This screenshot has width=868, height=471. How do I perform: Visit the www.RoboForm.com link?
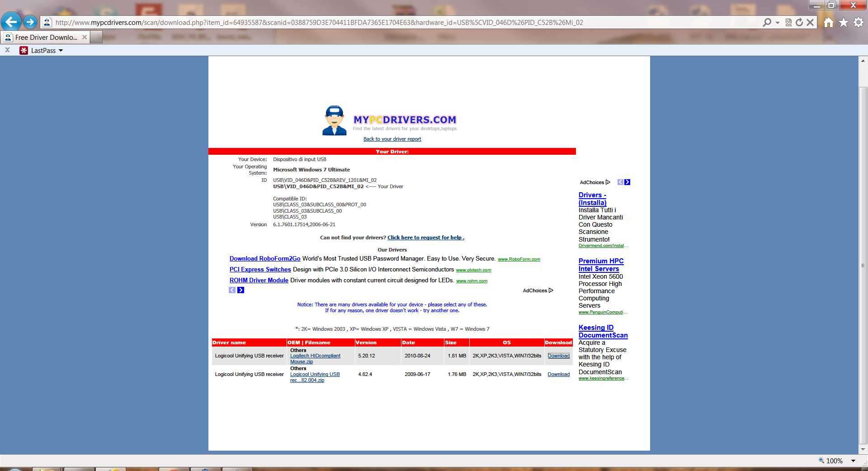click(519, 259)
